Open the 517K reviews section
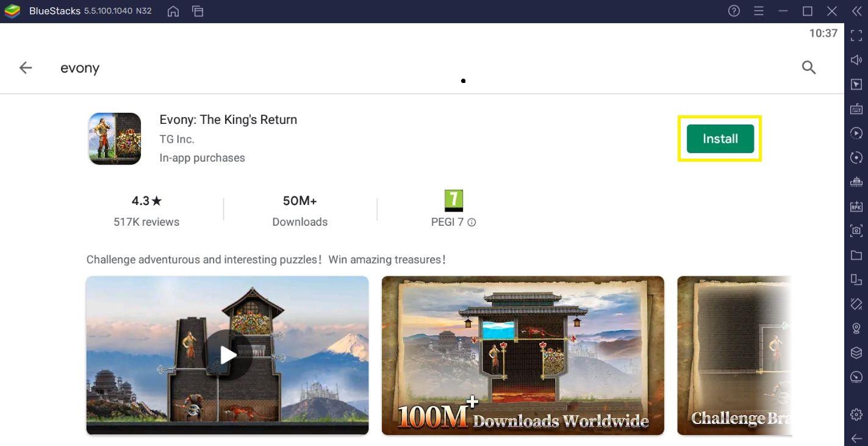The image size is (868, 446). point(146,221)
